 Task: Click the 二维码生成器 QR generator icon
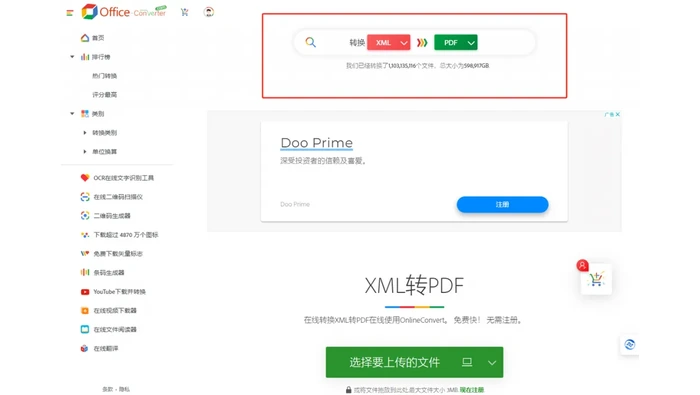coord(85,216)
